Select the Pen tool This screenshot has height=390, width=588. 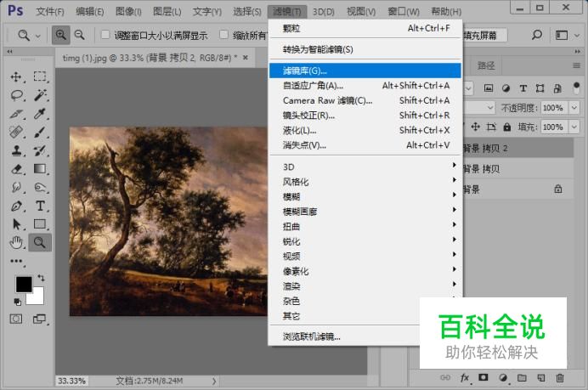point(16,206)
